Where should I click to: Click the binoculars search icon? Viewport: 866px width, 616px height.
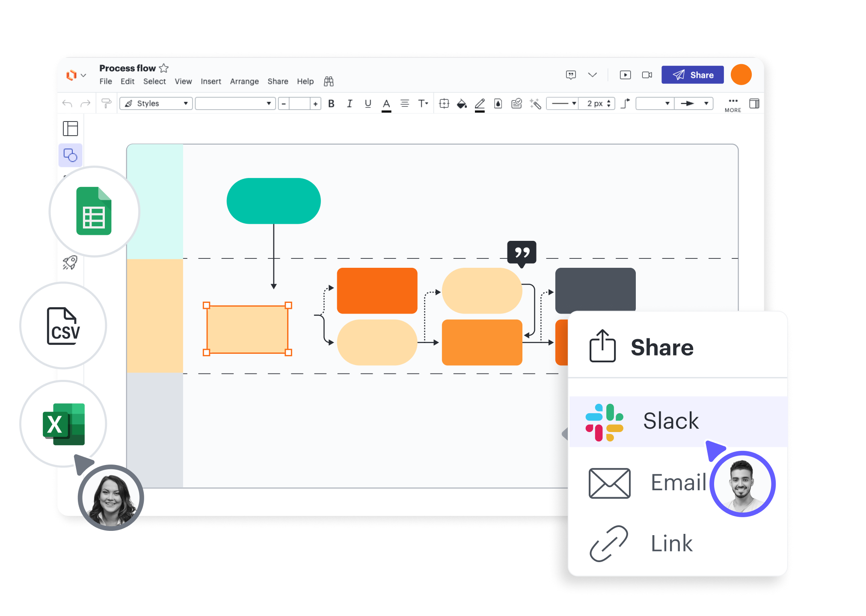(x=329, y=81)
